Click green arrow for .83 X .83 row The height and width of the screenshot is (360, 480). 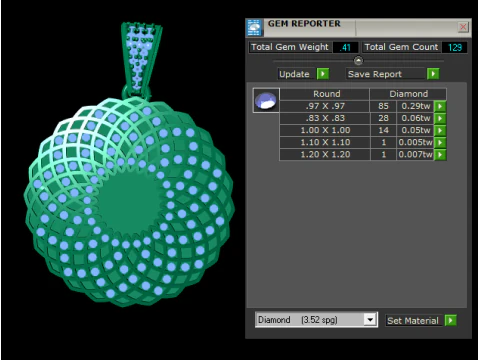[x=440, y=118]
